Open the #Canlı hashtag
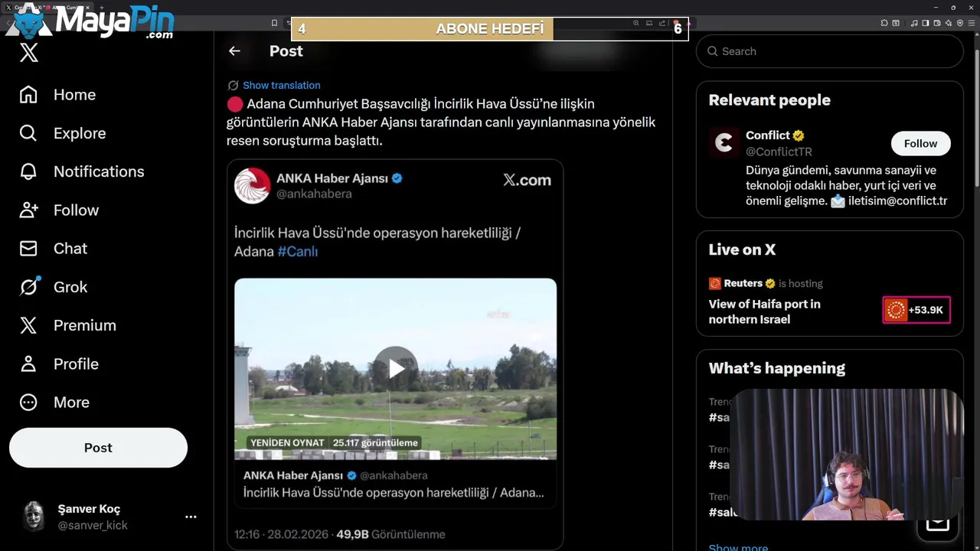Image resolution: width=980 pixels, height=551 pixels. point(297,251)
